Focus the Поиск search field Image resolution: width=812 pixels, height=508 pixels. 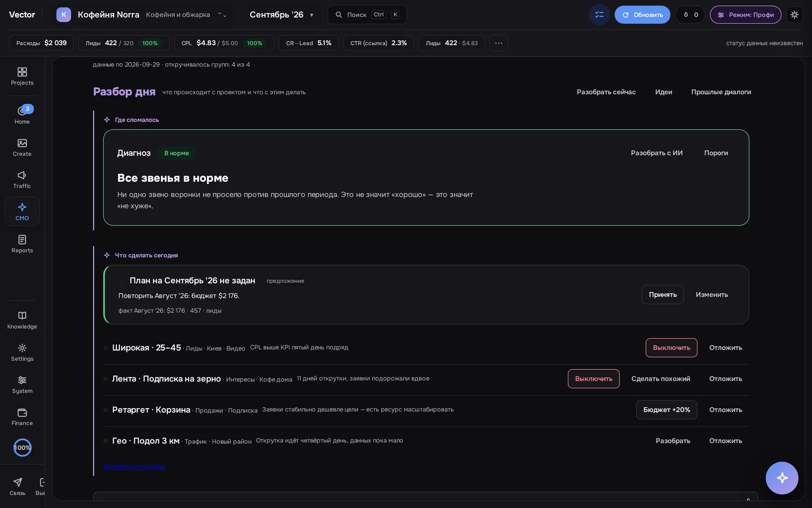(367, 15)
